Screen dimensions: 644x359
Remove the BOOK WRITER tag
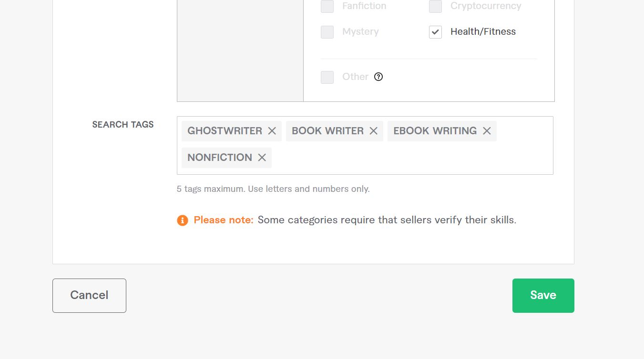tap(373, 131)
